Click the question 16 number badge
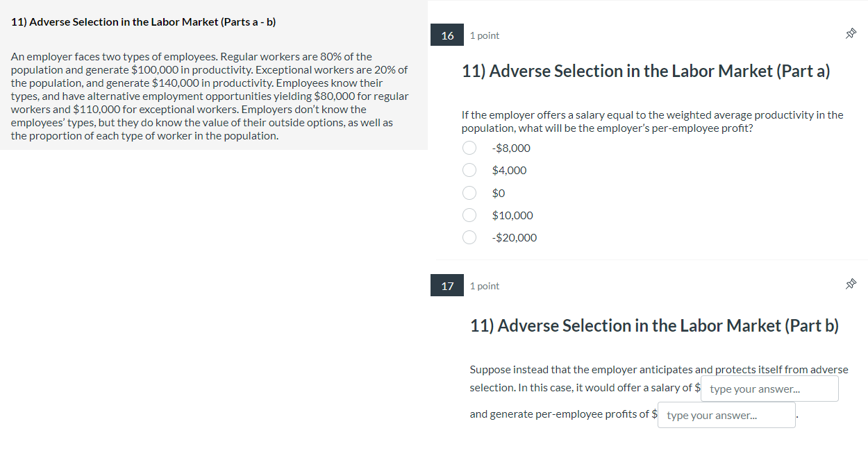The image size is (868, 460). tap(446, 35)
